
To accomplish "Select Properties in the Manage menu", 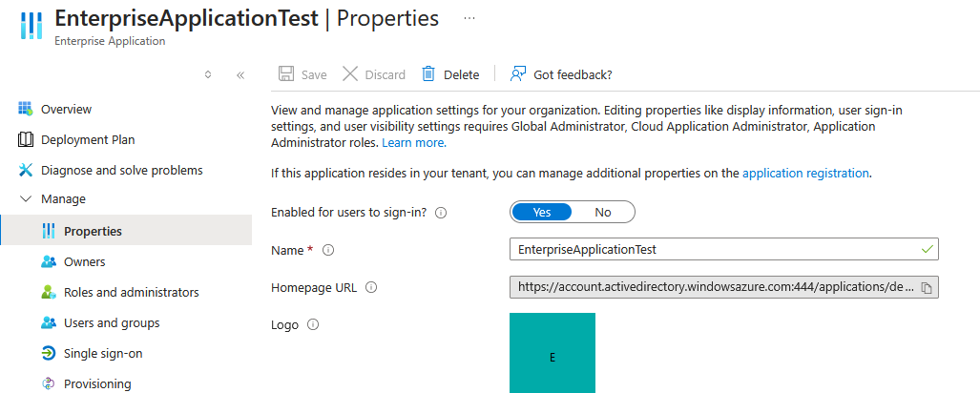I will [x=126, y=231].
